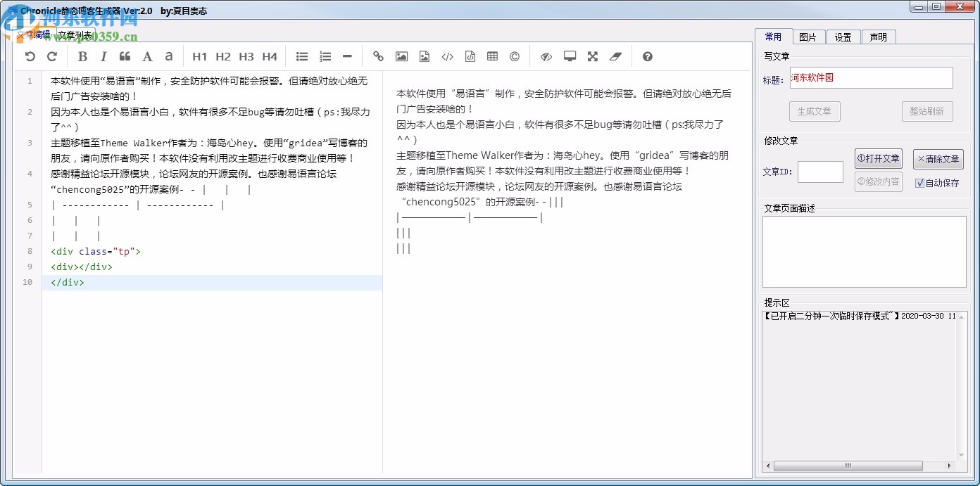Redo the last edit

(x=51, y=56)
